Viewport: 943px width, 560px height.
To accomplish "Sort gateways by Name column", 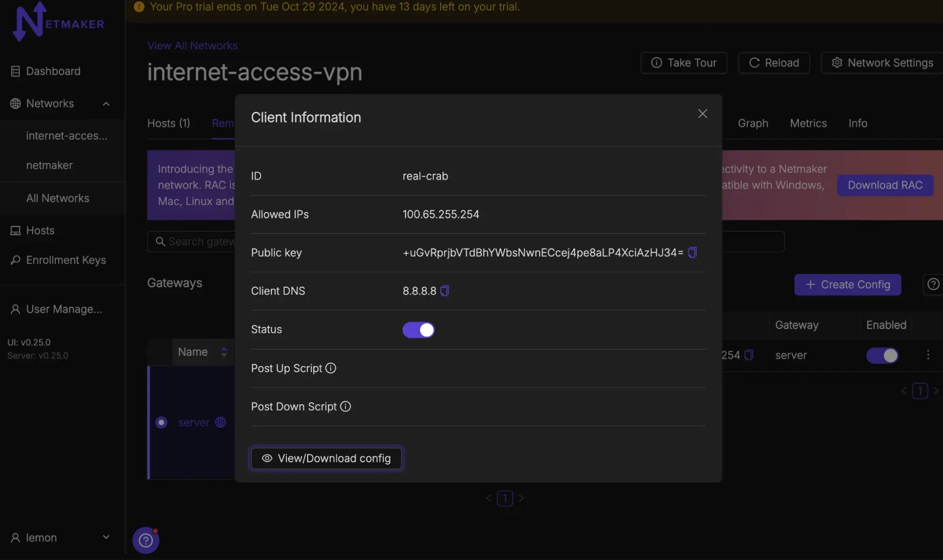I will 224,352.
